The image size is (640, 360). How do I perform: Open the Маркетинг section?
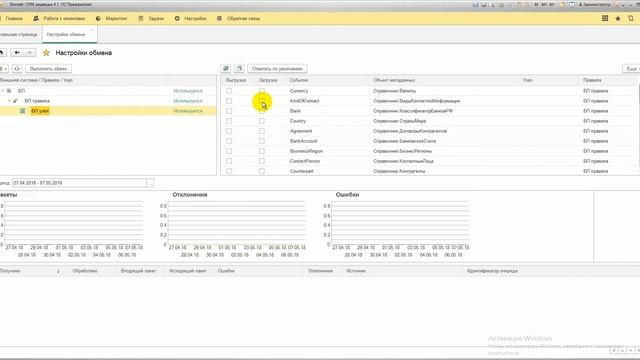coord(111,18)
